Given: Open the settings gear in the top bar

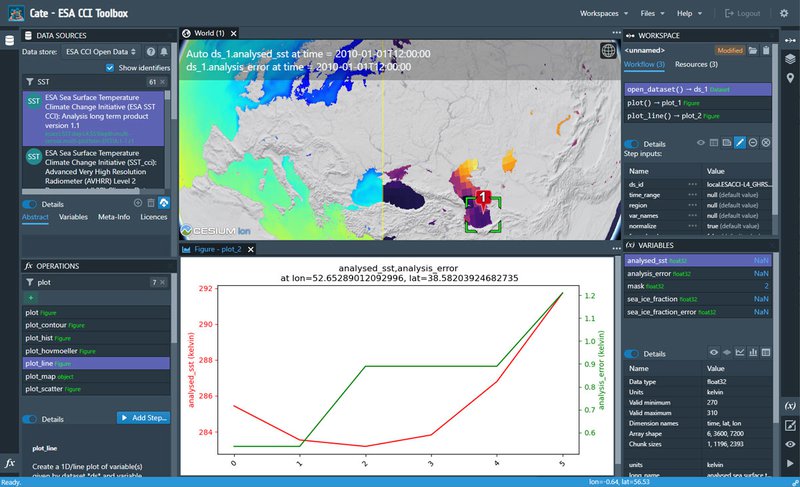Looking at the screenshot, I should tap(783, 13).
